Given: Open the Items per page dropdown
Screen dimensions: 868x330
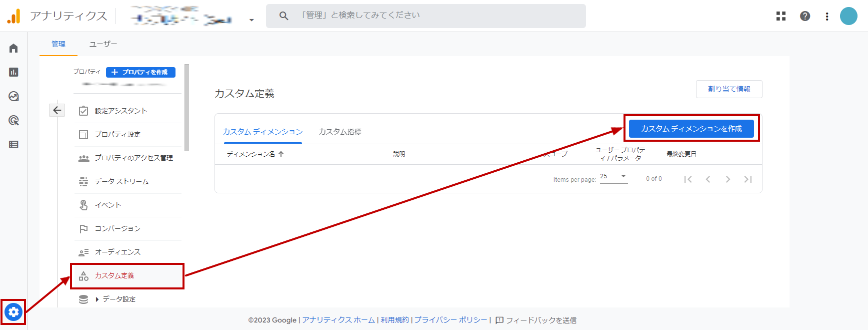Looking at the screenshot, I should pos(613,176).
